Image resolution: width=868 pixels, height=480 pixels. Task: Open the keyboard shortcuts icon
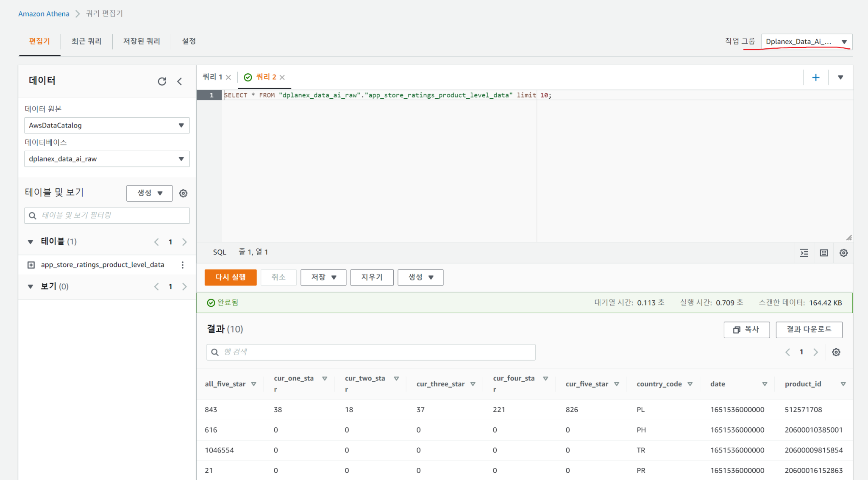(x=823, y=253)
